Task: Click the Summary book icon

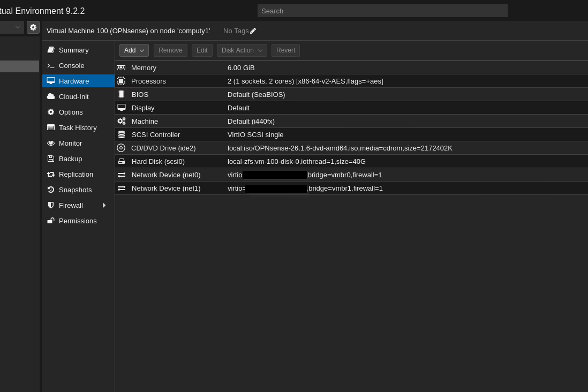Action: coord(51,50)
